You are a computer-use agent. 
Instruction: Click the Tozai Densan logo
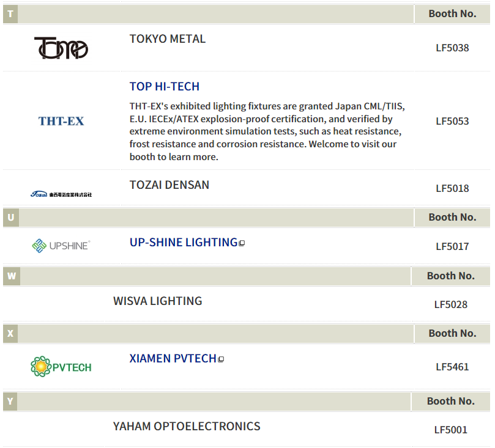pos(61,194)
